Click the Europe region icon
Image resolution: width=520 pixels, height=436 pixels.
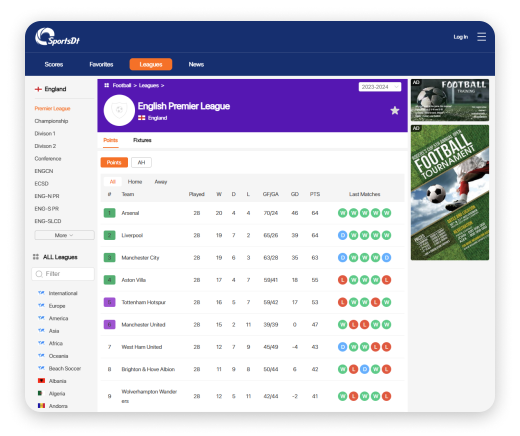(41, 305)
